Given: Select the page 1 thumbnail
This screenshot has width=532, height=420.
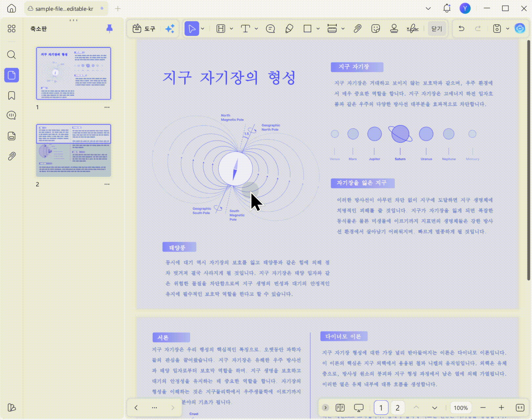Looking at the screenshot, I should [x=74, y=73].
